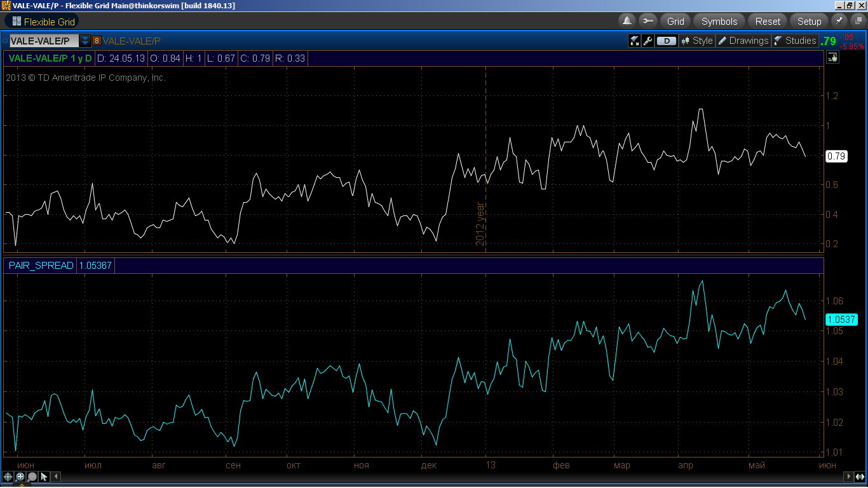The image size is (868, 488).
Task: Click the сен time axis label
Action: pos(233,466)
